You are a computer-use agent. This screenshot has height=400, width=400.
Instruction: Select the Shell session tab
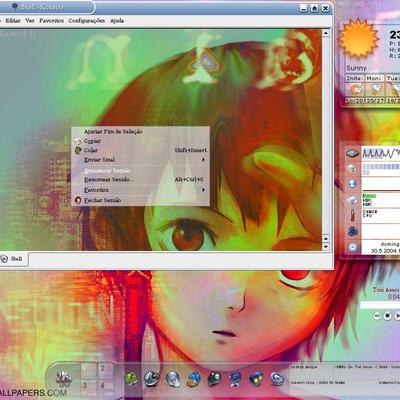(x=13, y=259)
